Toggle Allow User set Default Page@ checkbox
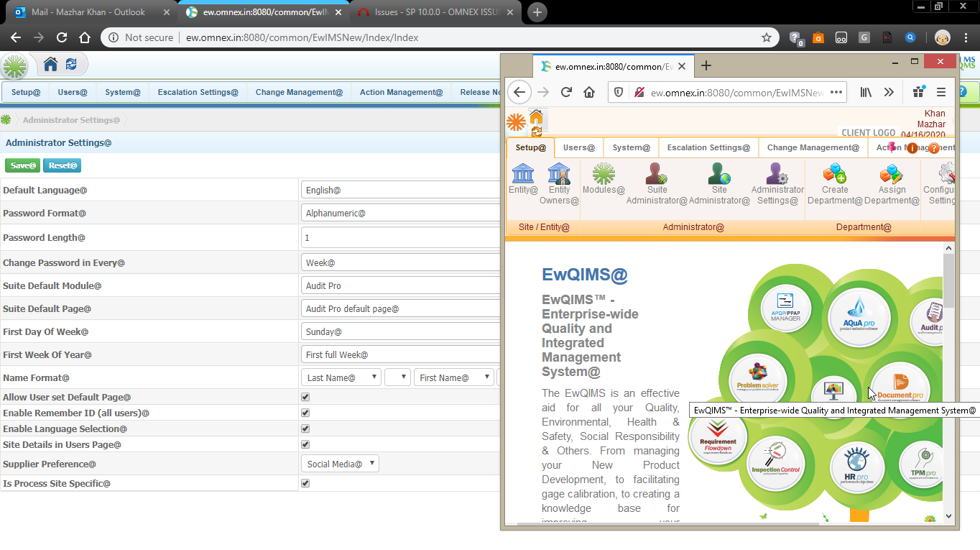 click(x=305, y=397)
